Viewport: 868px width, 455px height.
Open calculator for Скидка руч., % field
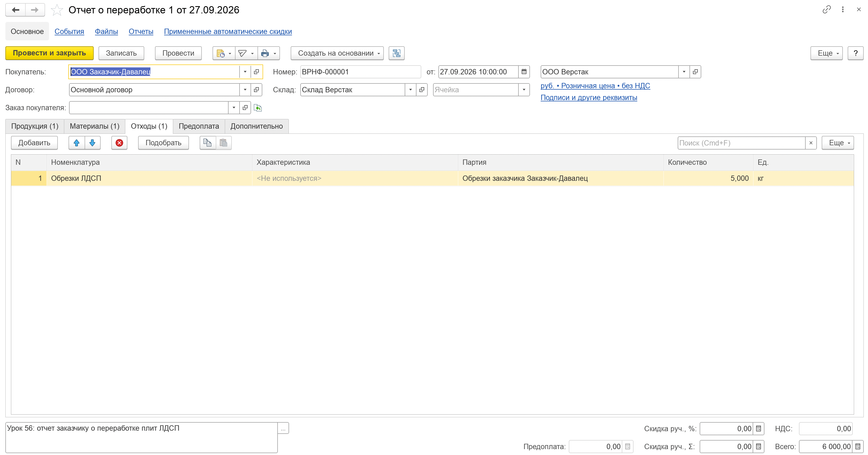point(759,429)
